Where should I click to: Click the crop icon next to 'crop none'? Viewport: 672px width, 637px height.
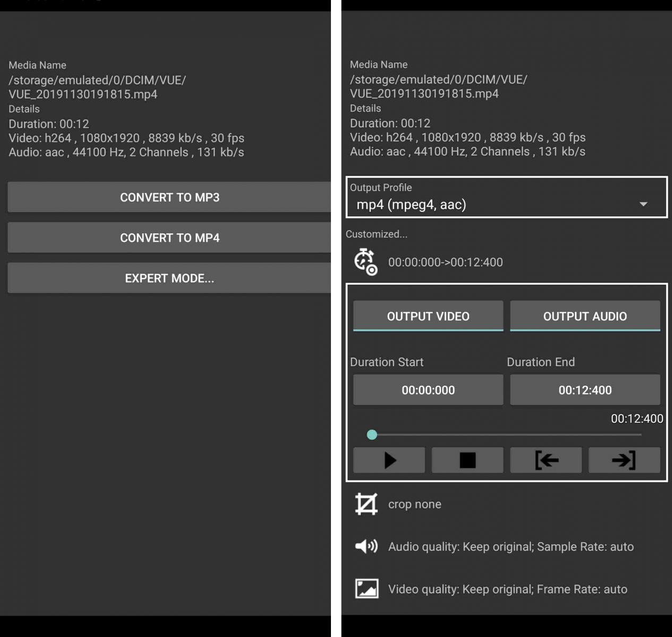[365, 504]
